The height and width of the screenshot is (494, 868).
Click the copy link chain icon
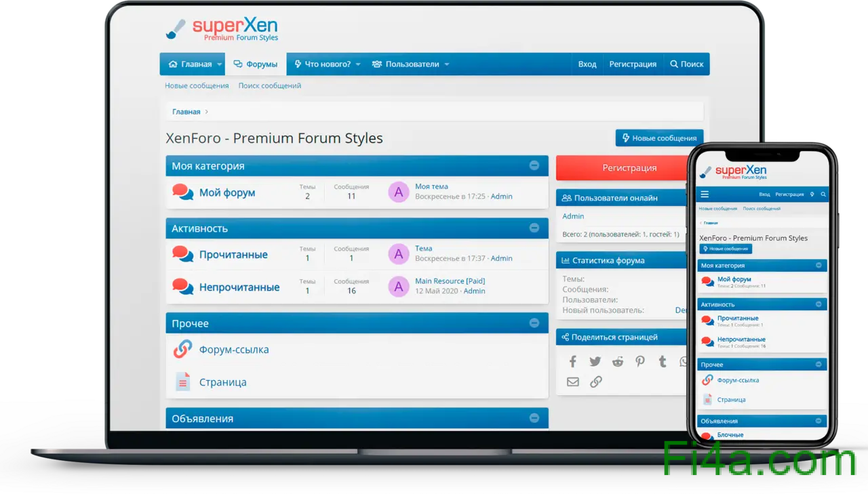[x=596, y=382]
